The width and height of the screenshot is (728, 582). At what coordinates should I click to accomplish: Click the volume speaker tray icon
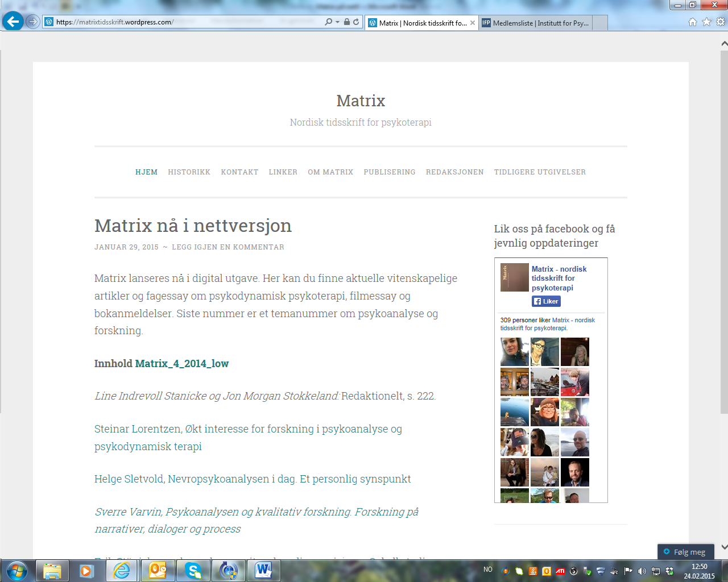[x=642, y=571]
